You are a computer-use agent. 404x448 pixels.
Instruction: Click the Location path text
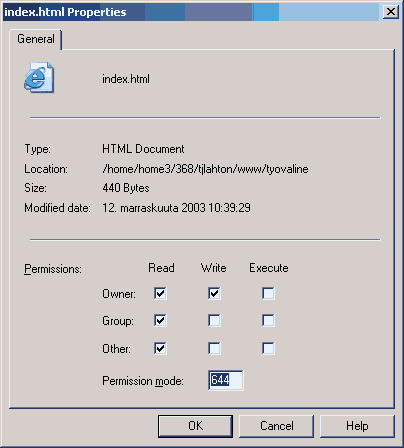click(205, 169)
